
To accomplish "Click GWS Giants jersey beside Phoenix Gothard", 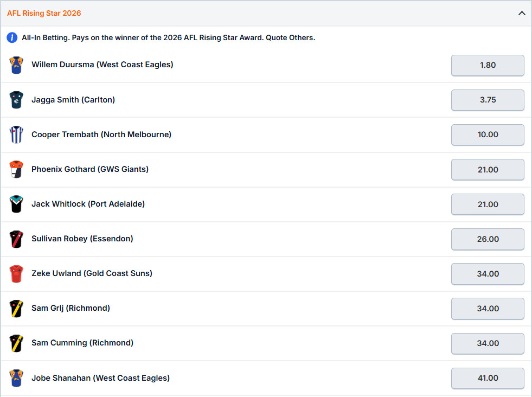I will [x=16, y=169].
